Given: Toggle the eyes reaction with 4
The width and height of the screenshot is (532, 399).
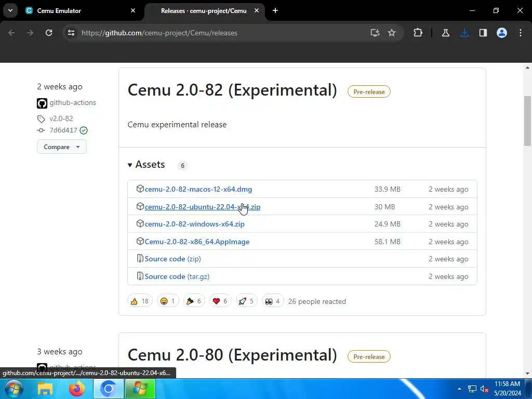Looking at the screenshot, I should pos(272,301).
